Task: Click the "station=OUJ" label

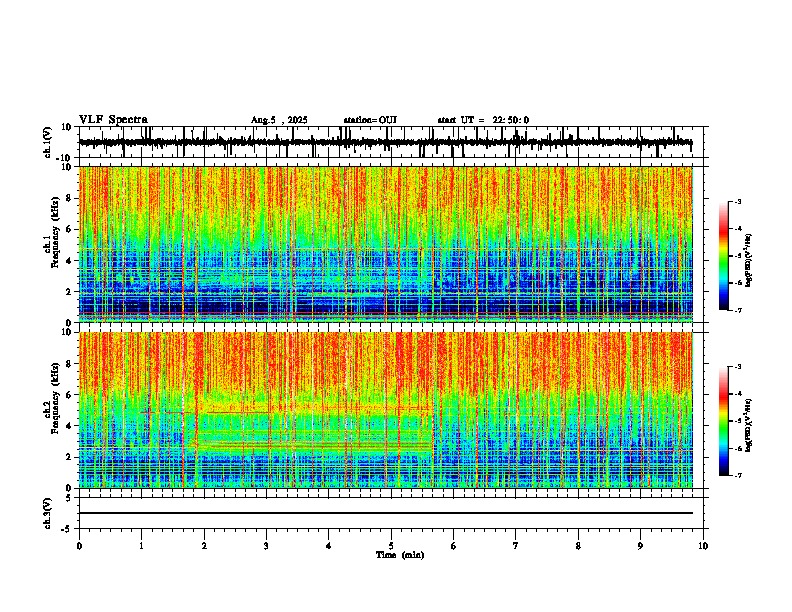Action: (x=370, y=120)
